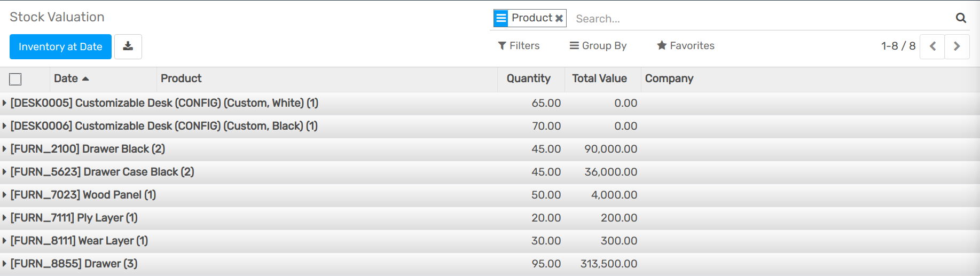This screenshot has width=980, height=276.
Task: Expand the FURN_8855 Drawer group
Action: point(490,264)
